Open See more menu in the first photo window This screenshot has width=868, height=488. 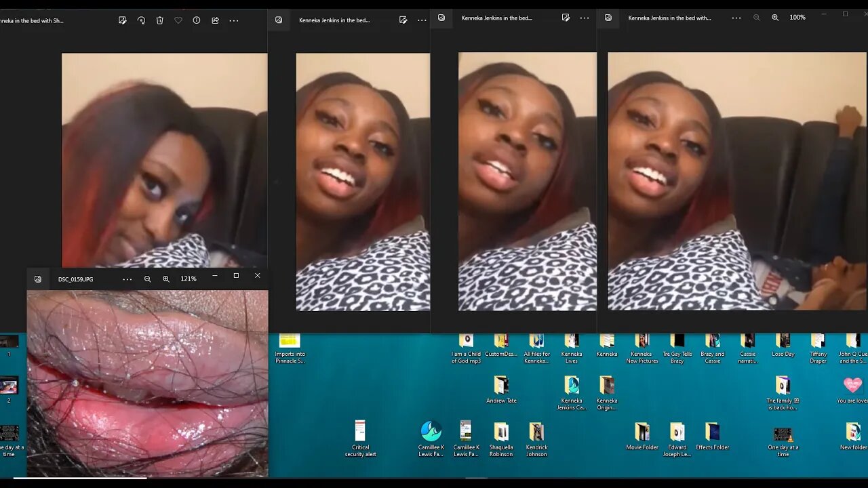point(234,20)
